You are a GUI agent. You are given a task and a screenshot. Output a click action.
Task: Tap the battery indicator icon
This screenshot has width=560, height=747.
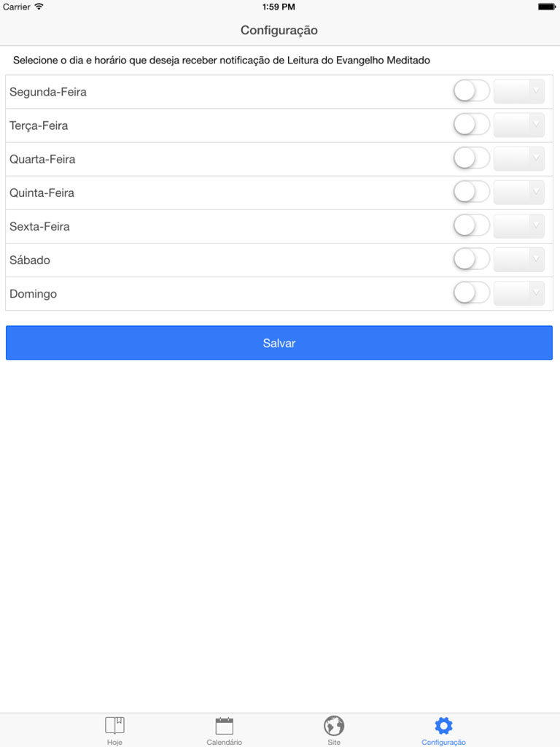(x=547, y=7)
